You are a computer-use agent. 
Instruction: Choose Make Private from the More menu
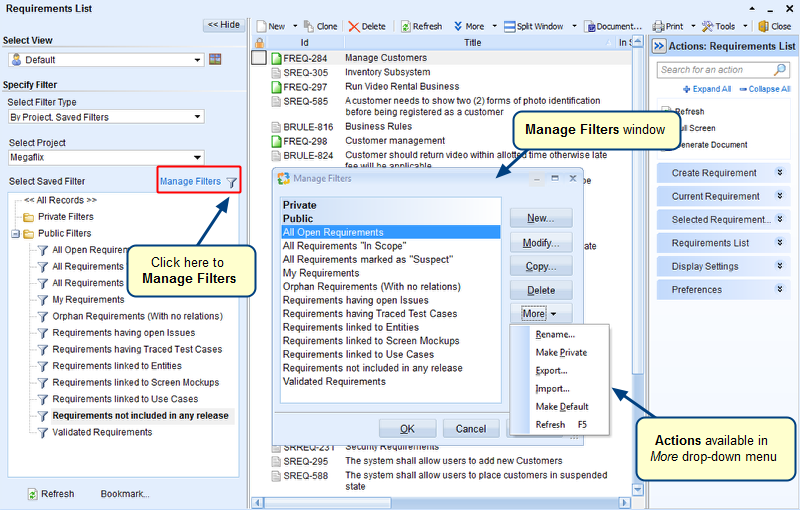click(561, 353)
